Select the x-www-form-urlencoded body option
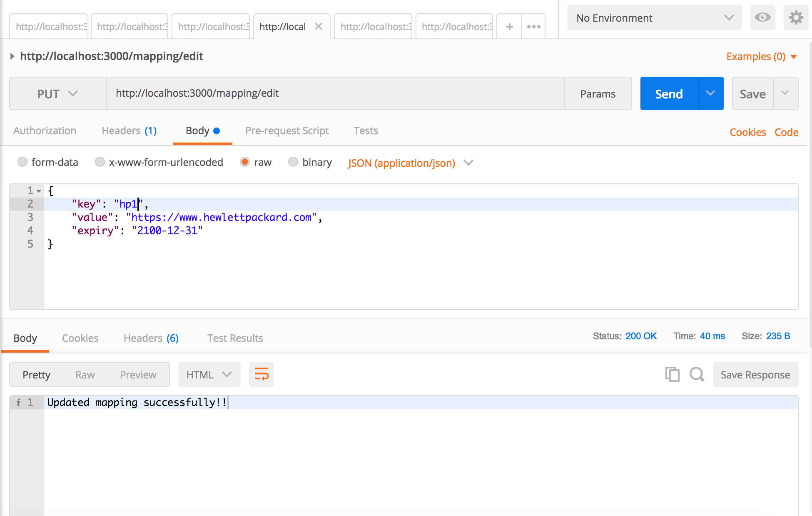812x516 pixels. (x=100, y=162)
